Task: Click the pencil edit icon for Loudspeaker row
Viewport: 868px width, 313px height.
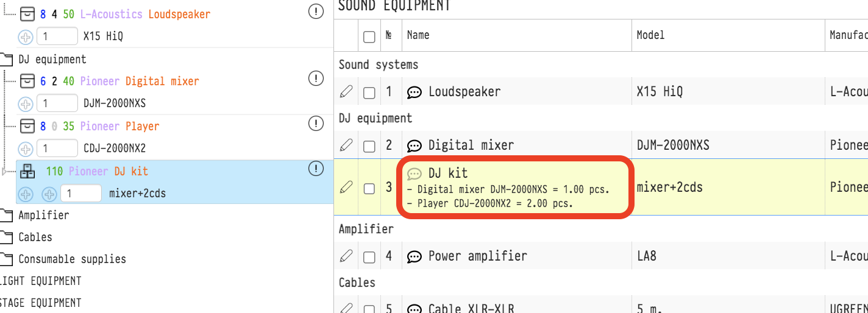Action: (346, 92)
